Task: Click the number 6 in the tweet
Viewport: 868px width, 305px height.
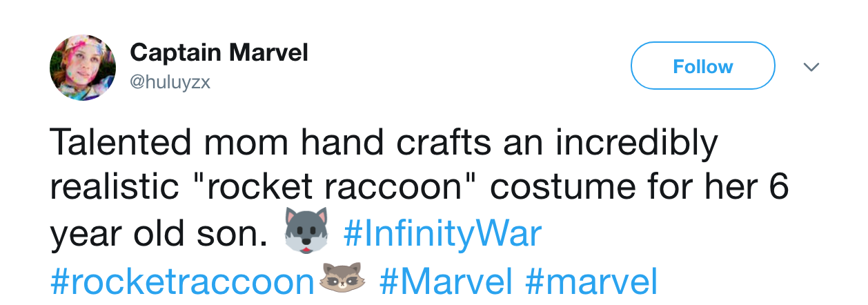Action: pos(778,188)
